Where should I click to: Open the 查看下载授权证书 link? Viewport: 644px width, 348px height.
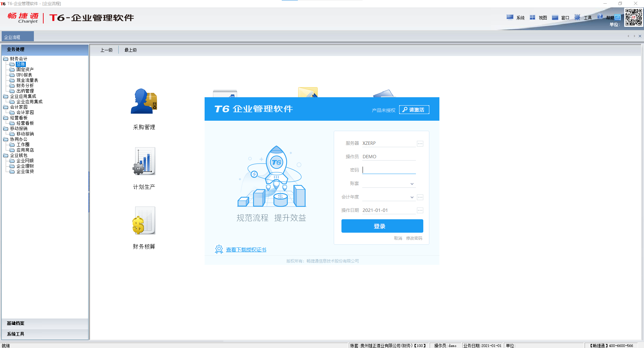pyautogui.click(x=246, y=249)
